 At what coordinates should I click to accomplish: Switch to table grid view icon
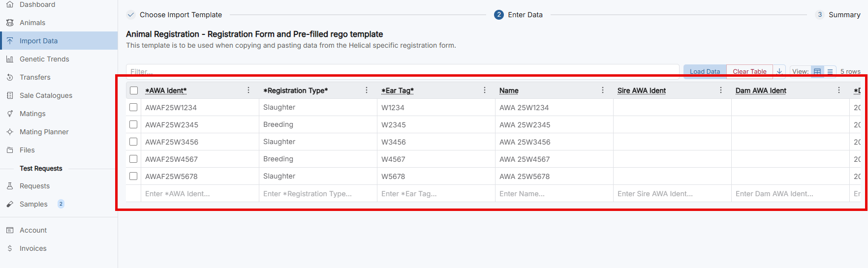817,71
